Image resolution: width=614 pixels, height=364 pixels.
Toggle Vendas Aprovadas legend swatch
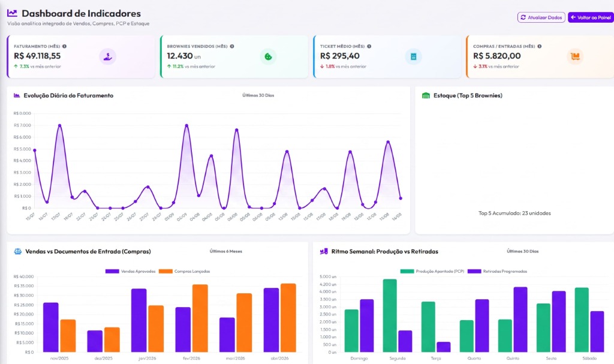coord(112,271)
